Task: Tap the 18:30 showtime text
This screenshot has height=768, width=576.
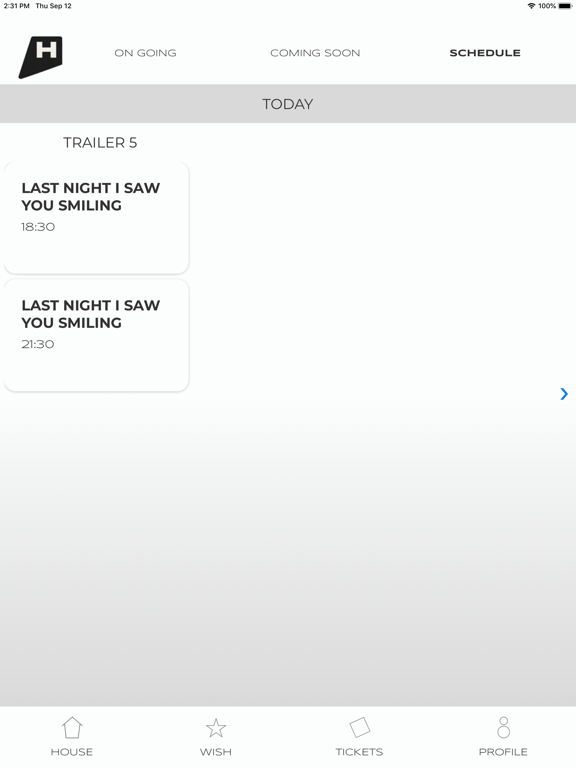Action: (x=38, y=227)
